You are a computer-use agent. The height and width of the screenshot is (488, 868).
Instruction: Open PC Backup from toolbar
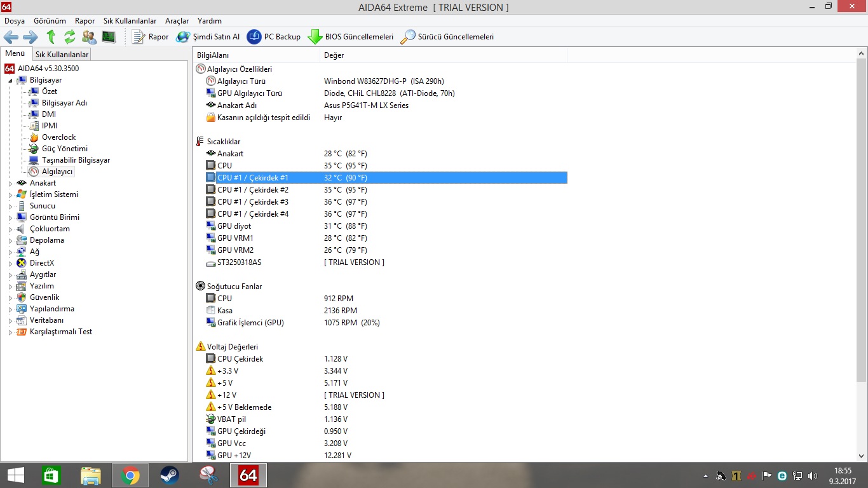point(274,37)
